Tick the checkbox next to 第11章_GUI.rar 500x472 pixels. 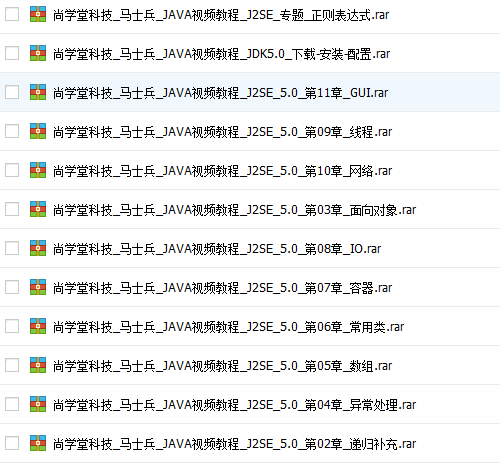click(x=12, y=92)
